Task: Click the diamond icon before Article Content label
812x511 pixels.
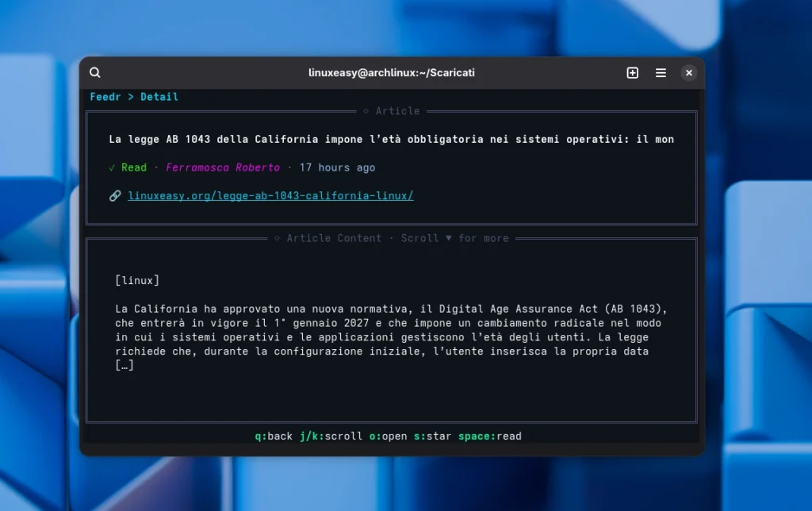Action: [x=278, y=237]
